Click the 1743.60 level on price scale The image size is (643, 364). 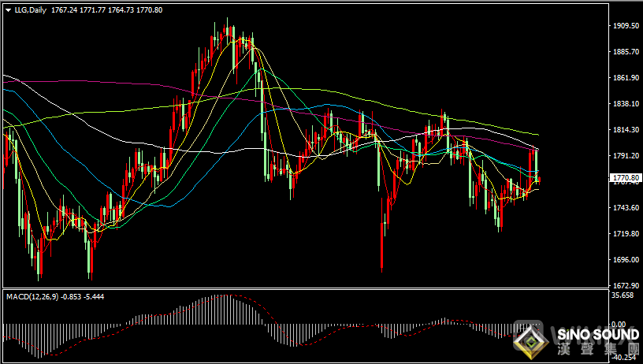pos(626,208)
